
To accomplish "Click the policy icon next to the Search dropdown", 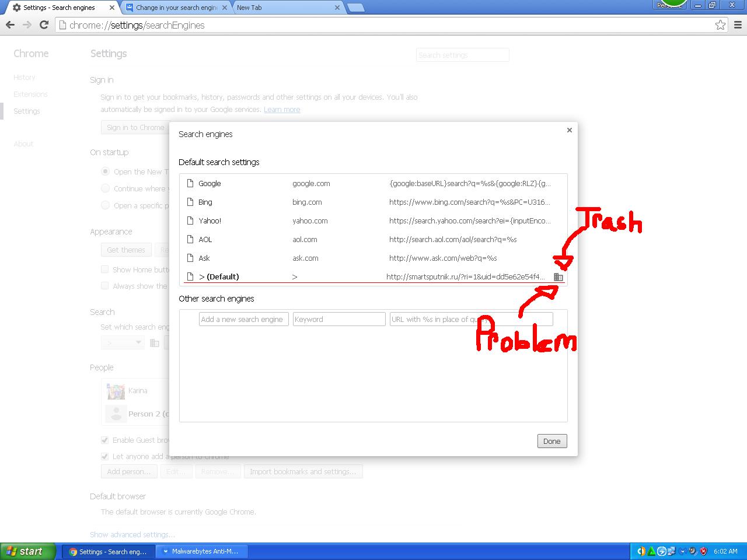I will pos(154,343).
